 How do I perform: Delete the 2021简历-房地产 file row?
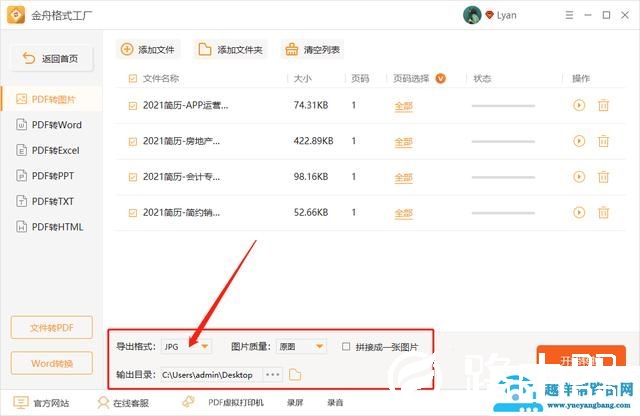coord(603,141)
